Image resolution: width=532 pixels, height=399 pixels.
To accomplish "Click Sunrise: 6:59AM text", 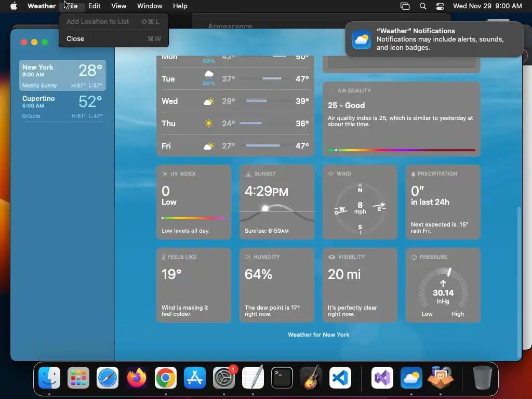I will pos(267,231).
